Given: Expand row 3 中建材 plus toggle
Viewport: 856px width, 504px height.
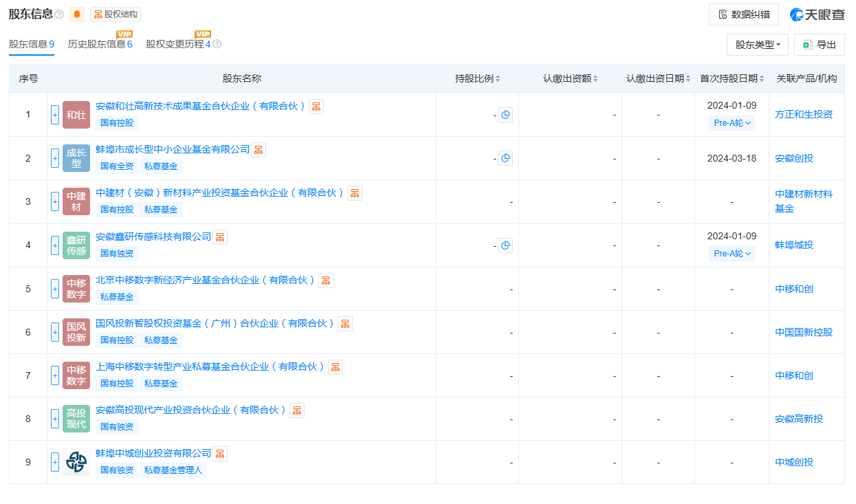Looking at the screenshot, I should (55, 201).
